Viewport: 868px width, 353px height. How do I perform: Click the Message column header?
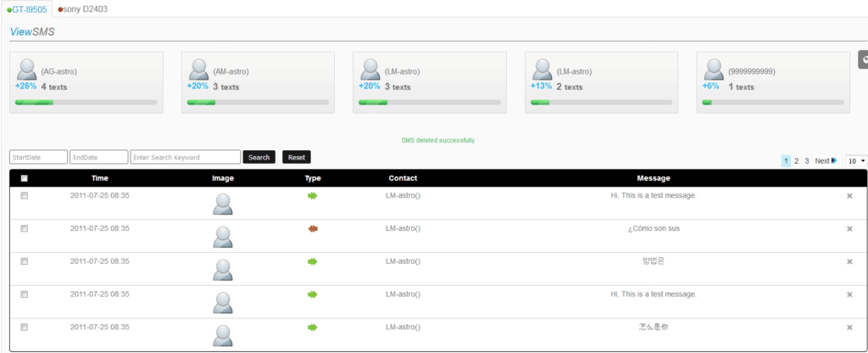point(654,178)
